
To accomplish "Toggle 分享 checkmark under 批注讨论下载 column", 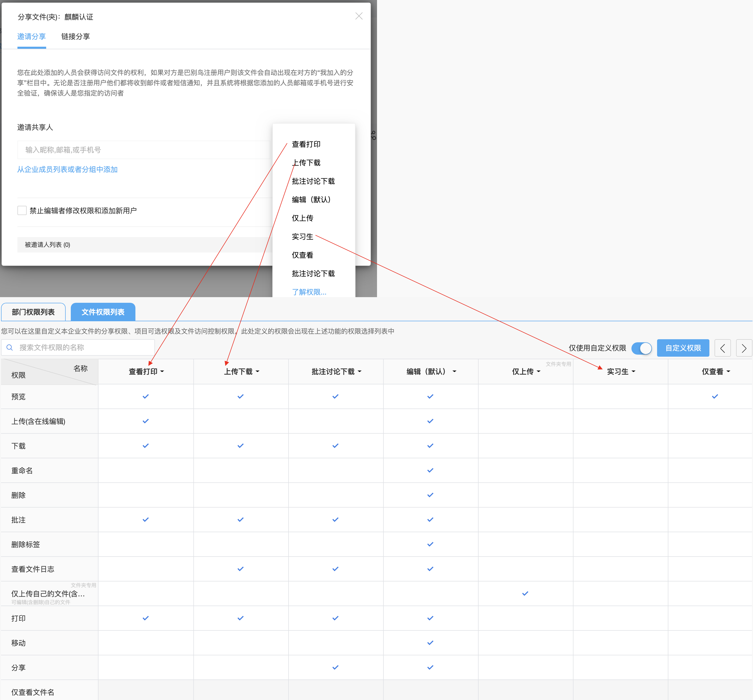I will point(335,667).
